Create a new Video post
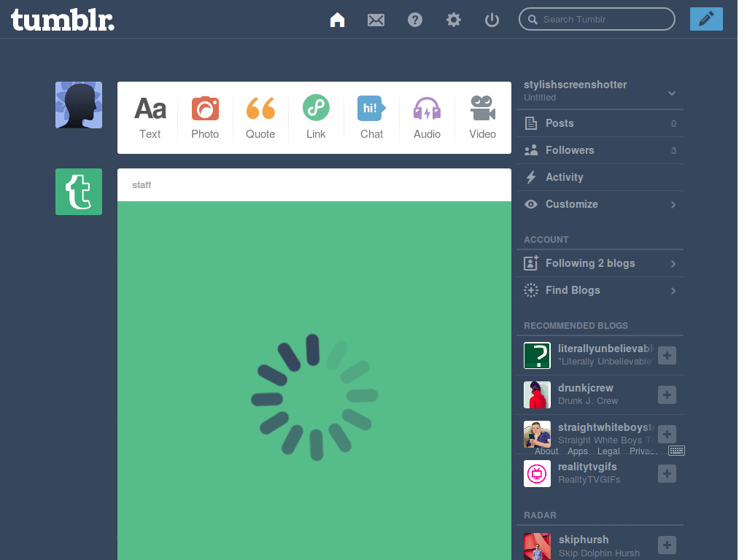 tap(483, 117)
